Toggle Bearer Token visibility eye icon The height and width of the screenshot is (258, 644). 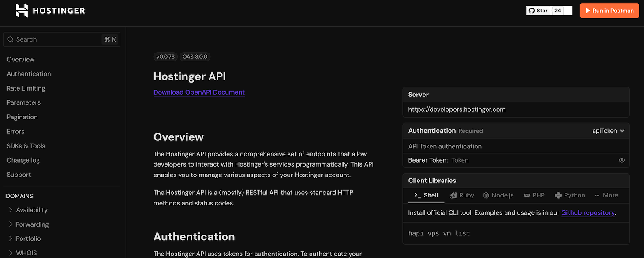(622, 160)
